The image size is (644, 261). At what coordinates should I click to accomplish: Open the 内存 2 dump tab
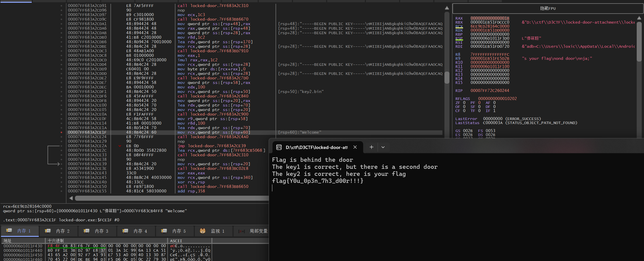(59, 231)
